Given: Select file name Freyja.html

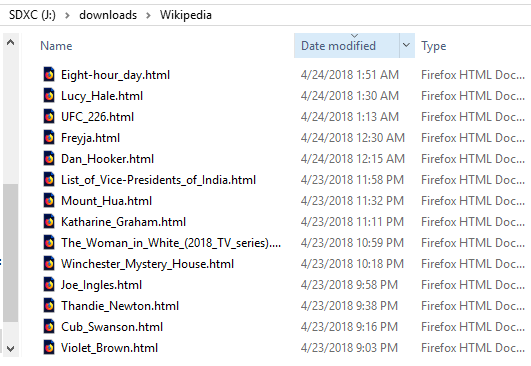Looking at the screenshot, I should tap(90, 138).
